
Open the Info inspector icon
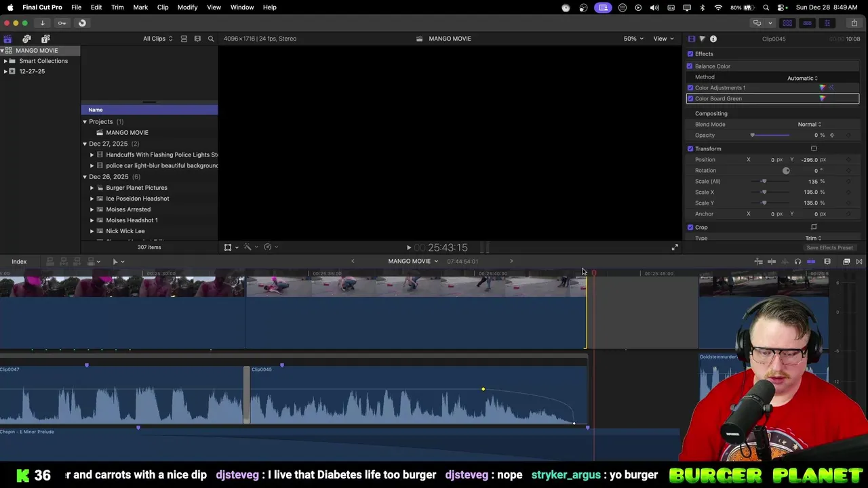tap(713, 39)
